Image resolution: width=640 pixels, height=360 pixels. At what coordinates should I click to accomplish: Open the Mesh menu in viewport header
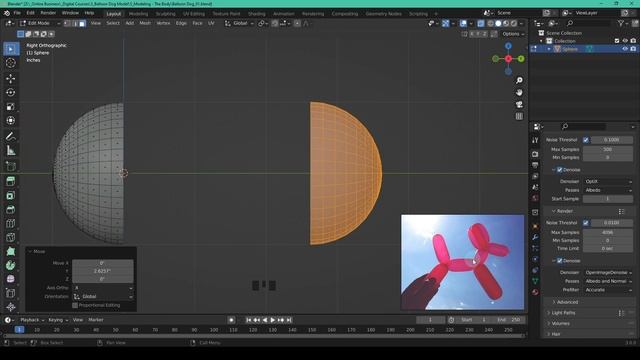[145, 23]
